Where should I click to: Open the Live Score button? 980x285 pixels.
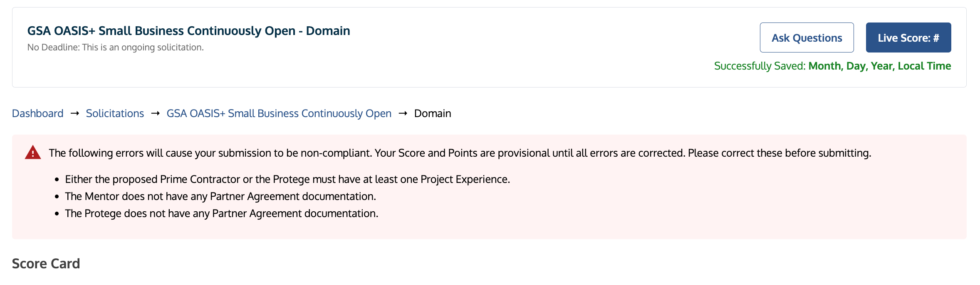pyautogui.click(x=908, y=37)
